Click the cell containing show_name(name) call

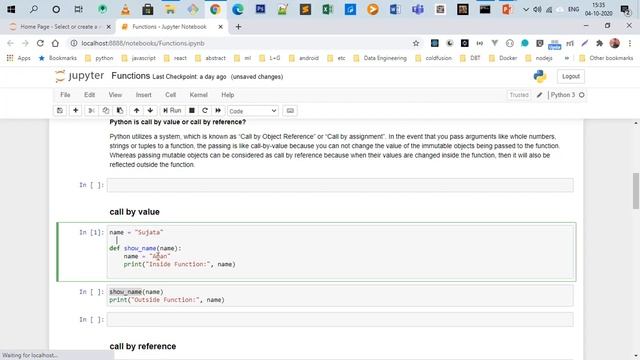click(x=340, y=296)
